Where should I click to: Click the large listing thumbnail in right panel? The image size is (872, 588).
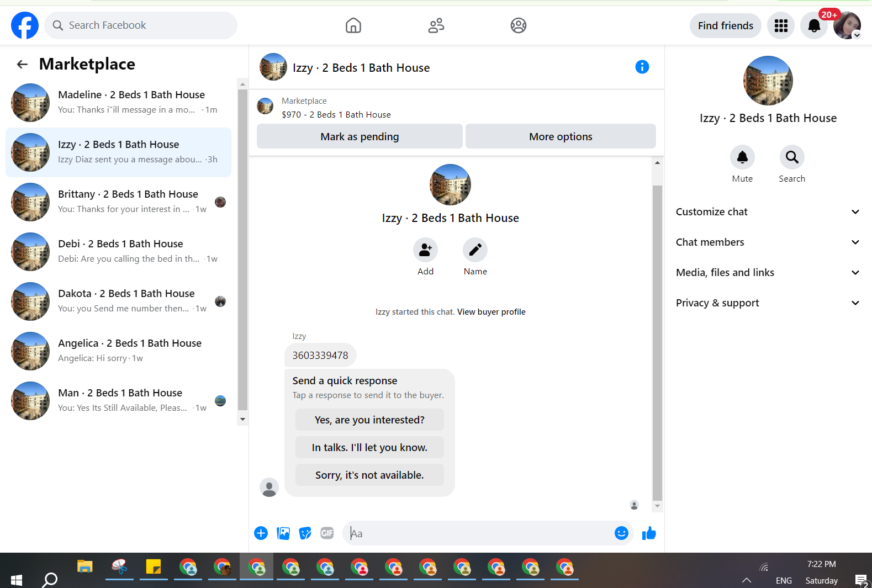pyautogui.click(x=768, y=81)
